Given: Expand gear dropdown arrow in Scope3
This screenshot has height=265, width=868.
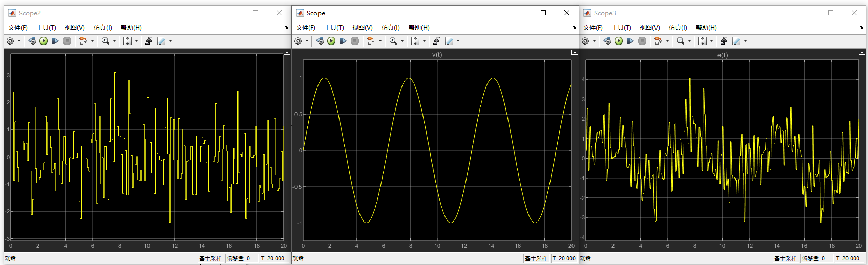Looking at the screenshot, I should (x=595, y=41).
